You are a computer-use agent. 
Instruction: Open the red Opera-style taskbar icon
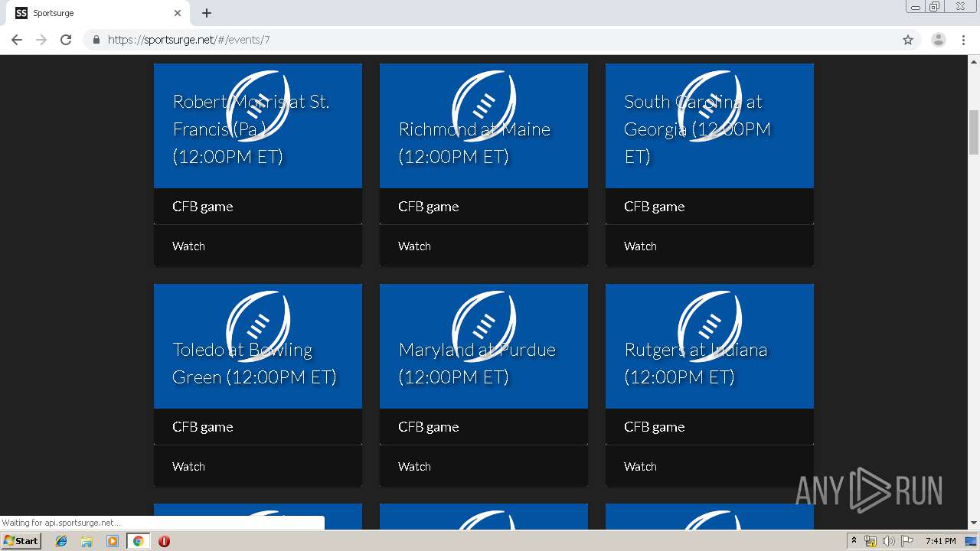164,541
